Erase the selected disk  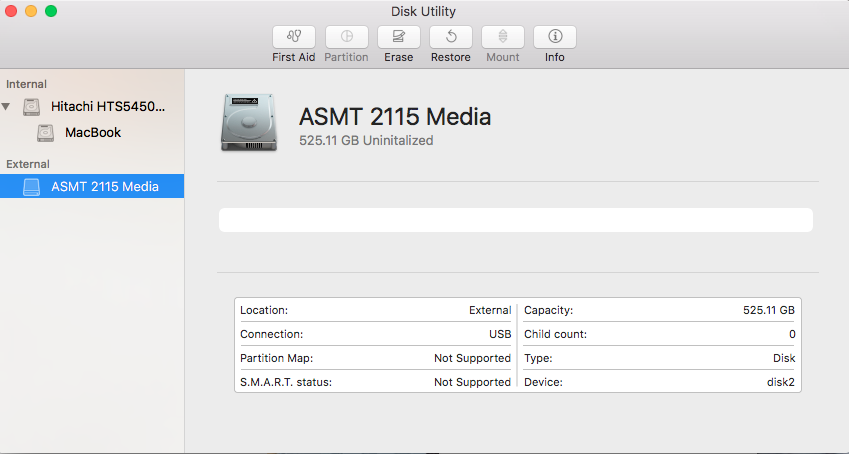pos(399,37)
